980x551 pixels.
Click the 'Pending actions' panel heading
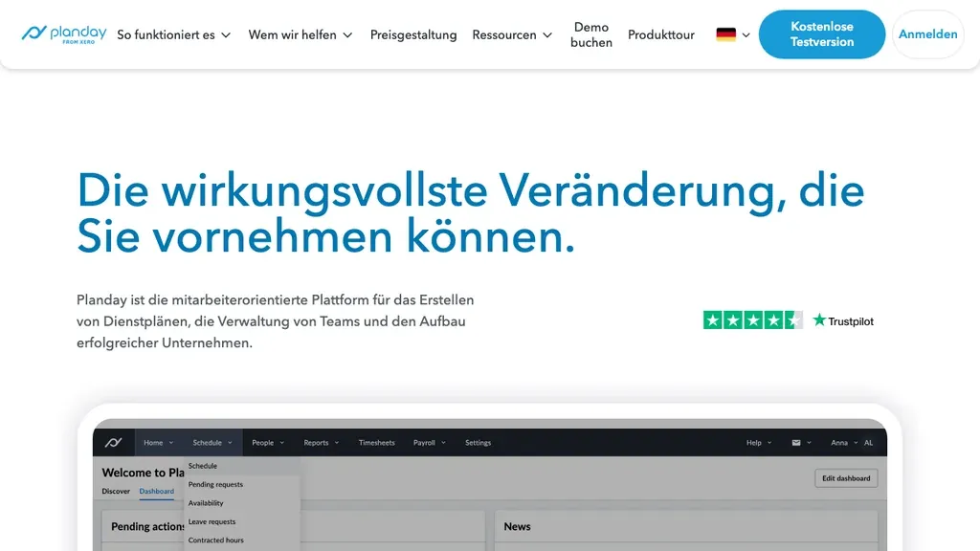(147, 527)
